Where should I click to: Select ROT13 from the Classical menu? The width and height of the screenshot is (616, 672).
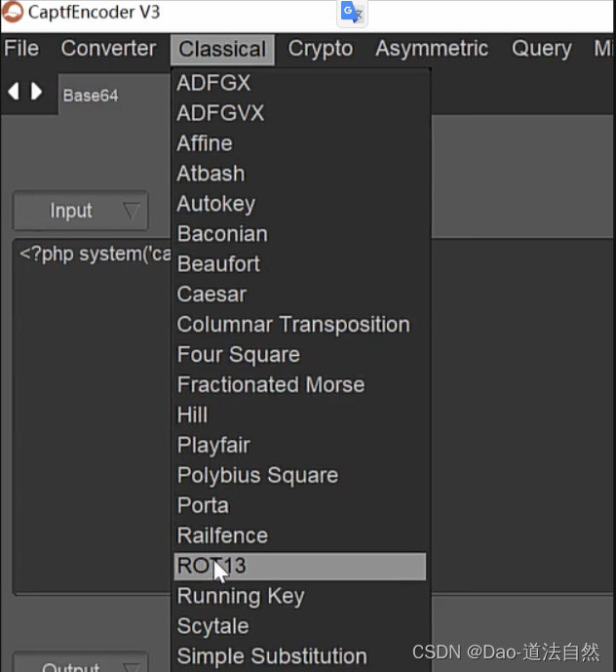(x=300, y=566)
